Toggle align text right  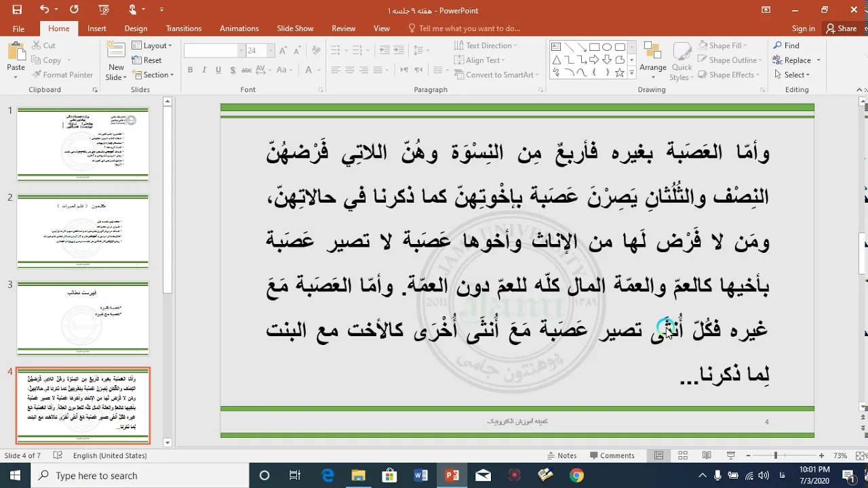click(x=364, y=70)
